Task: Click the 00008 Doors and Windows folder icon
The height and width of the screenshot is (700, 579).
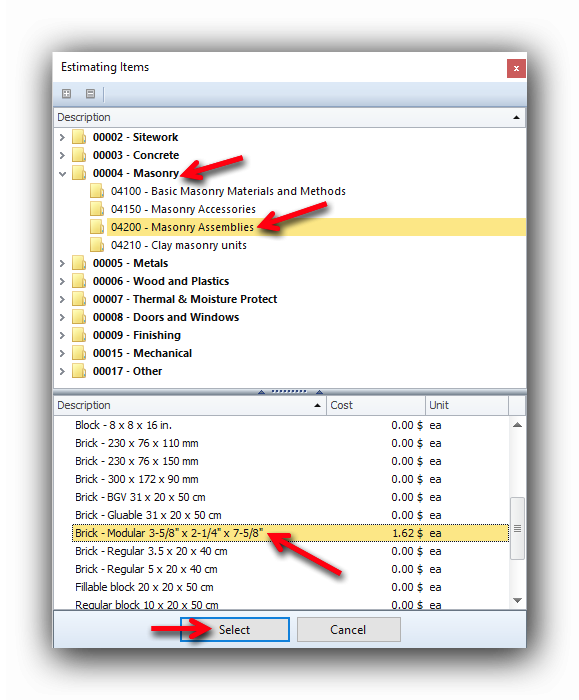Action: [79, 317]
